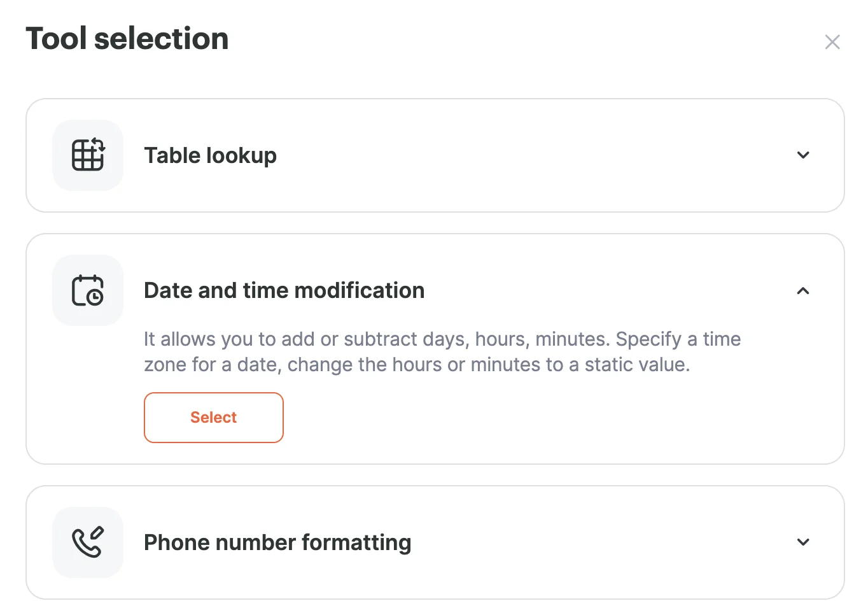Screen dimensions: 868x615
Task: Click the Table lookup card
Action: tap(435, 155)
